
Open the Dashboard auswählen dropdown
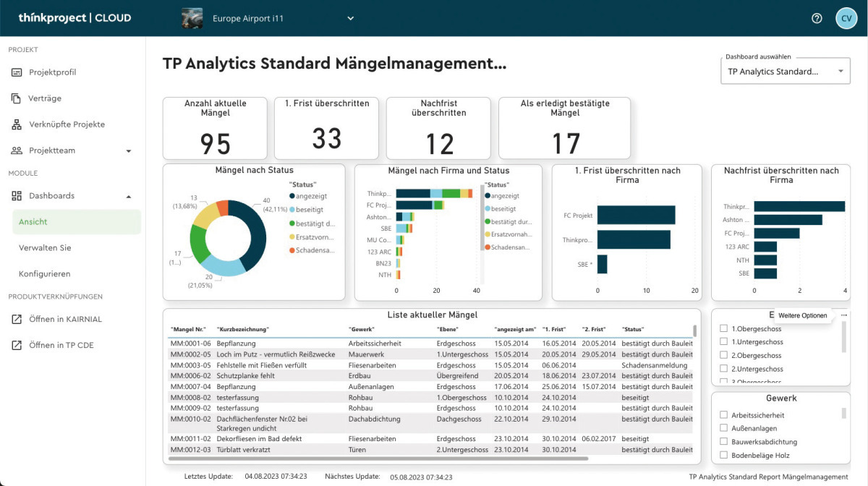tap(786, 72)
